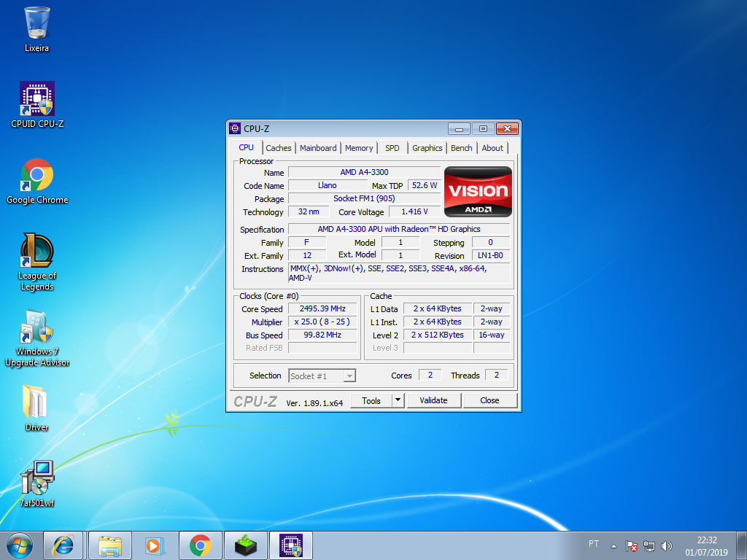The image size is (747, 560).
Task: Click the technology value 32 nm
Action: (x=309, y=212)
